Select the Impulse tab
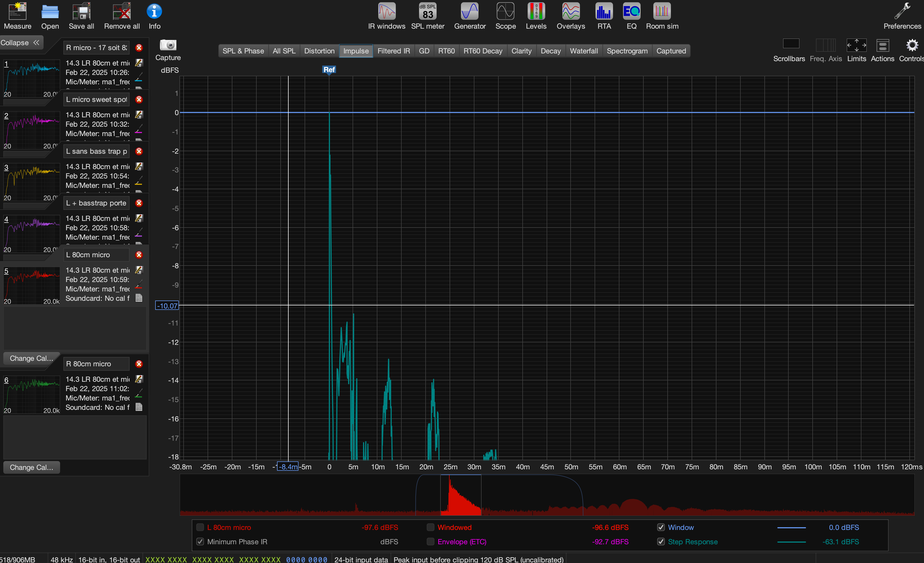Screen dimensions: 924x563 (356, 51)
